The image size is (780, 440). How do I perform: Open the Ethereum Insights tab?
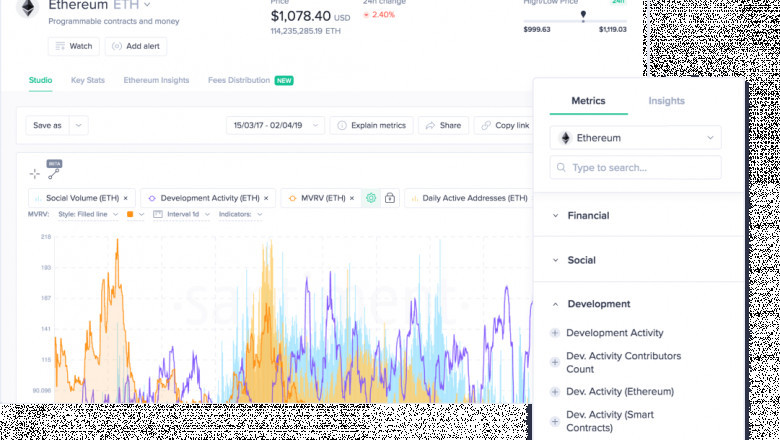point(156,80)
